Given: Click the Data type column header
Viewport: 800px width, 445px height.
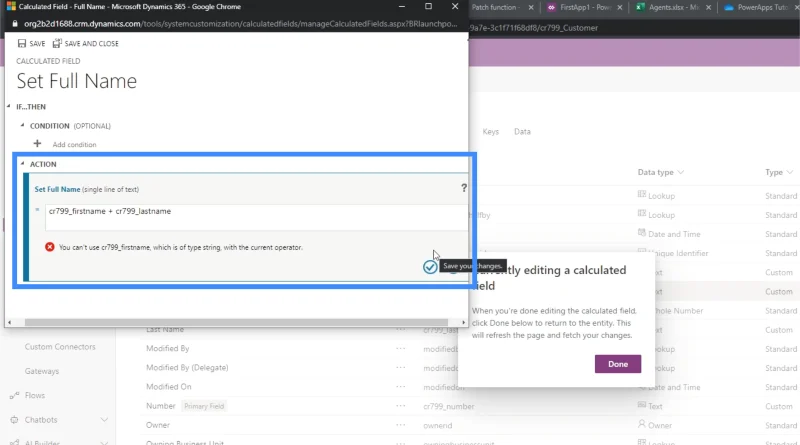Looking at the screenshot, I should pos(656,172).
